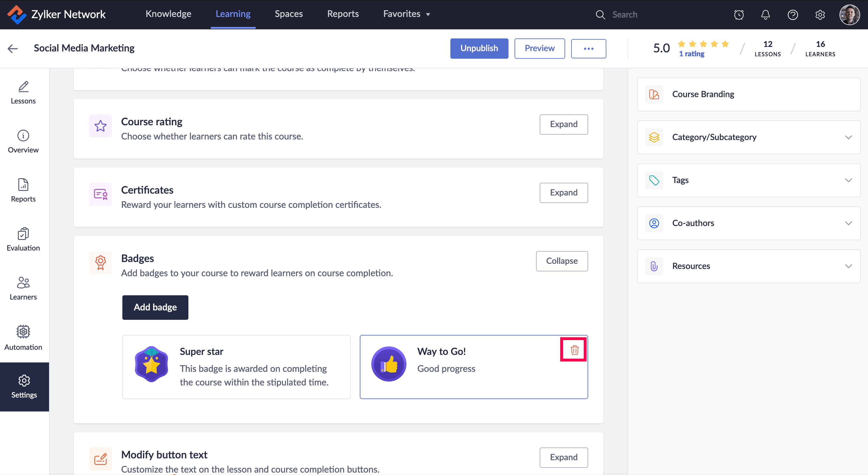Click the Add badge button
868x475 pixels.
pyautogui.click(x=155, y=307)
